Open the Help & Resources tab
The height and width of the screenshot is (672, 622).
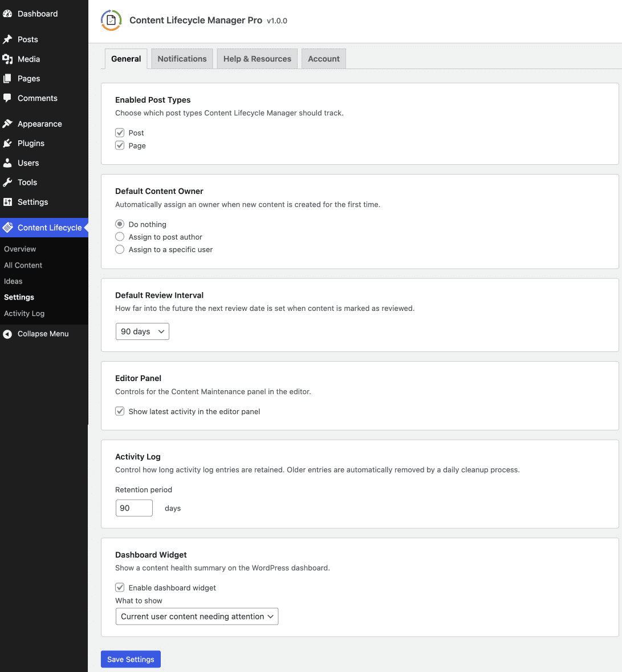tap(257, 59)
